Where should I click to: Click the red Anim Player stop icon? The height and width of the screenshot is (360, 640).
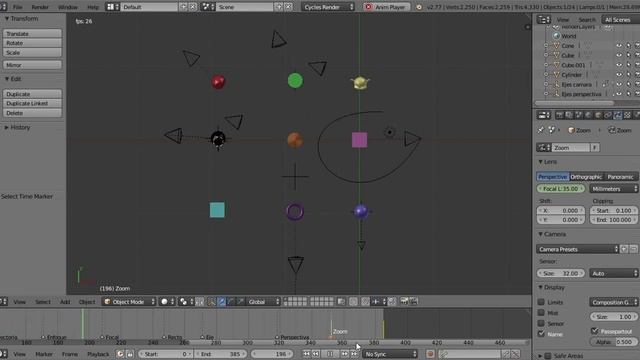click(369, 7)
